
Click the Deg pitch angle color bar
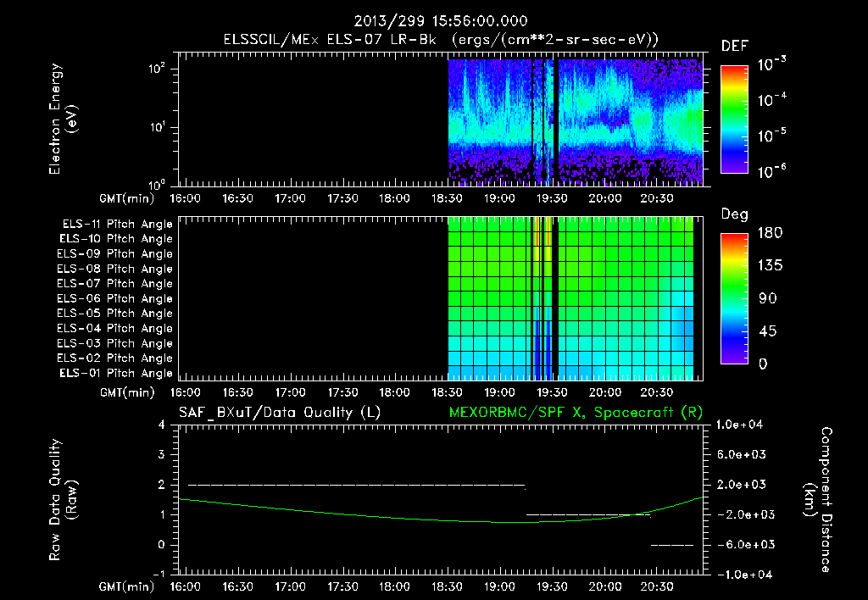(734, 298)
